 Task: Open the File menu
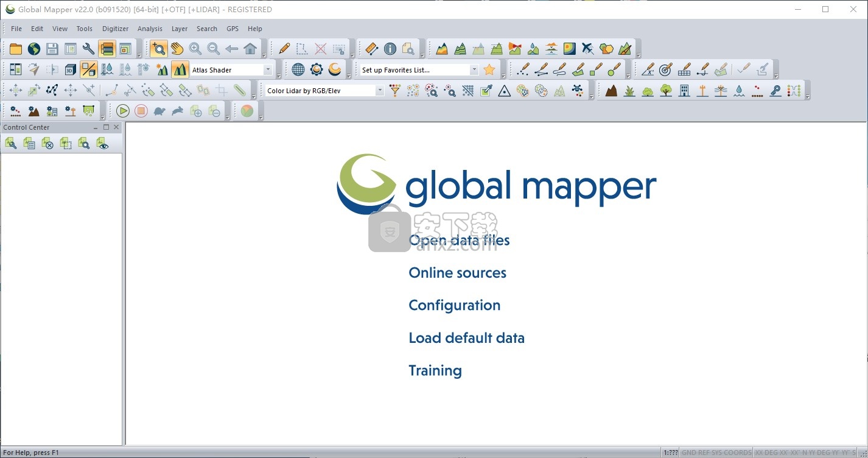click(x=16, y=29)
